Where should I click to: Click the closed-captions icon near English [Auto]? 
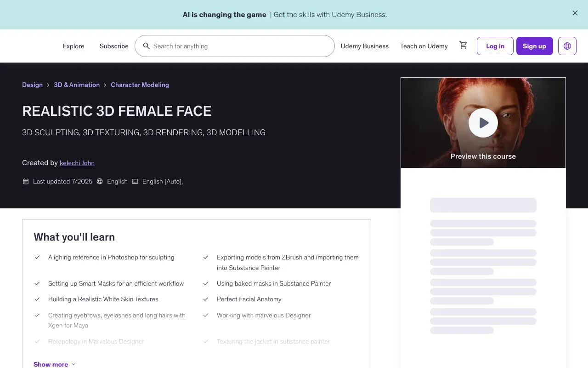pyautogui.click(x=135, y=181)
